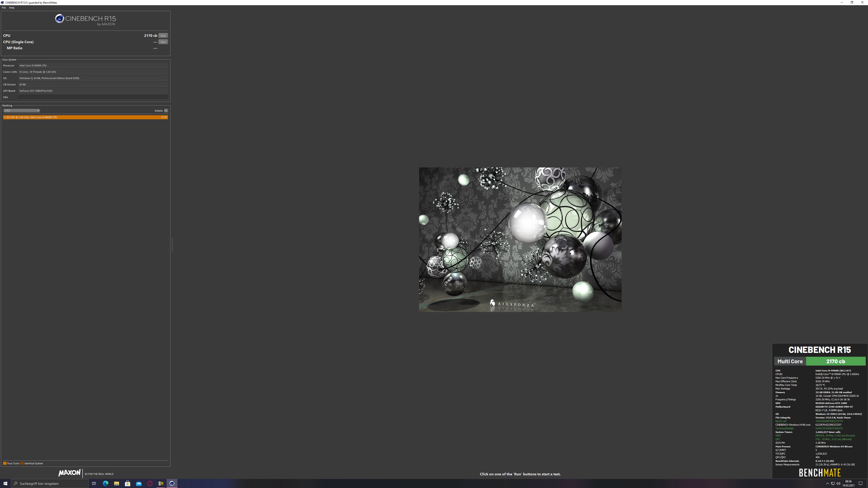Minimize the Cinebench window
The width and height of the screenshot is (868, 488).
[842, 2]
